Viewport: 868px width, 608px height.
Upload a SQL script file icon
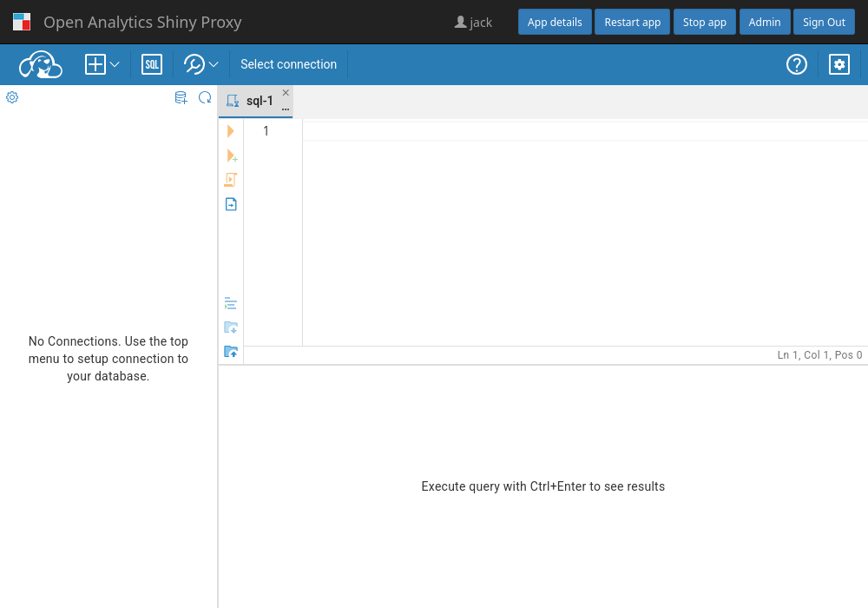coord(231,352)
